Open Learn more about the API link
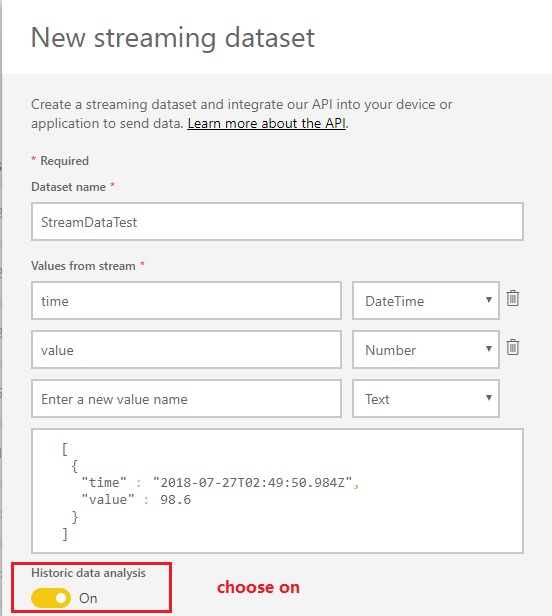Screen dimensions: 552x616 coord(267,123)
